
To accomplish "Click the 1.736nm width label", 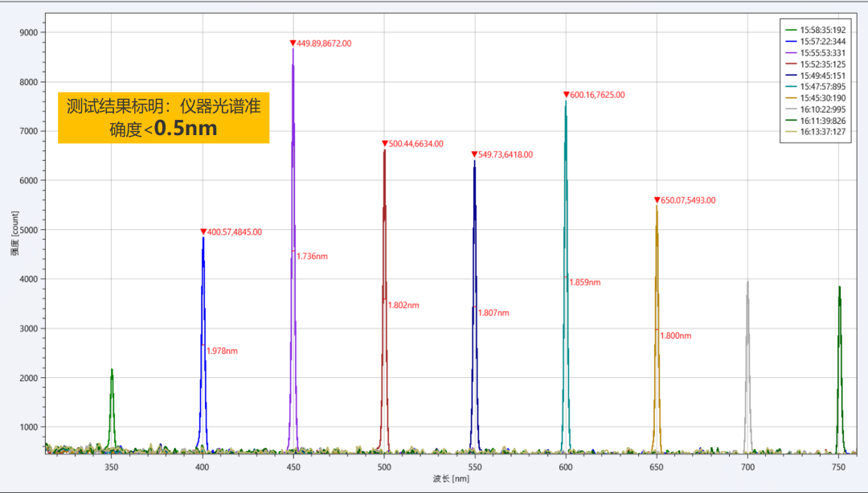I will (x=312, y=257).
